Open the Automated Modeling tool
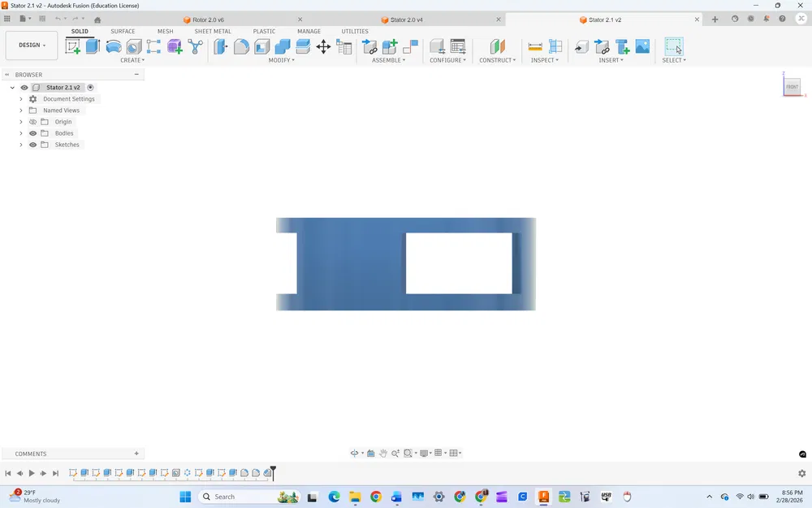The height and width of the screenshot is (508, 812). coord(195,46)
